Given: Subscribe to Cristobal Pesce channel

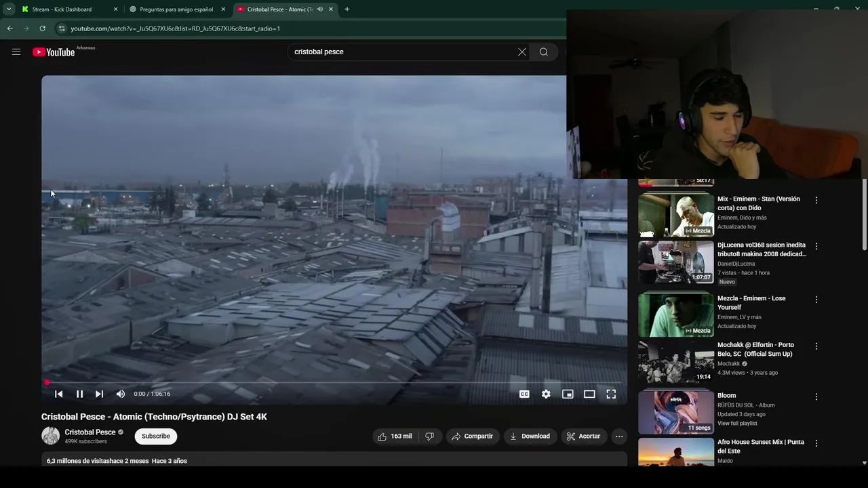Looking at the screenshot, I should click(x=156, y=436).
